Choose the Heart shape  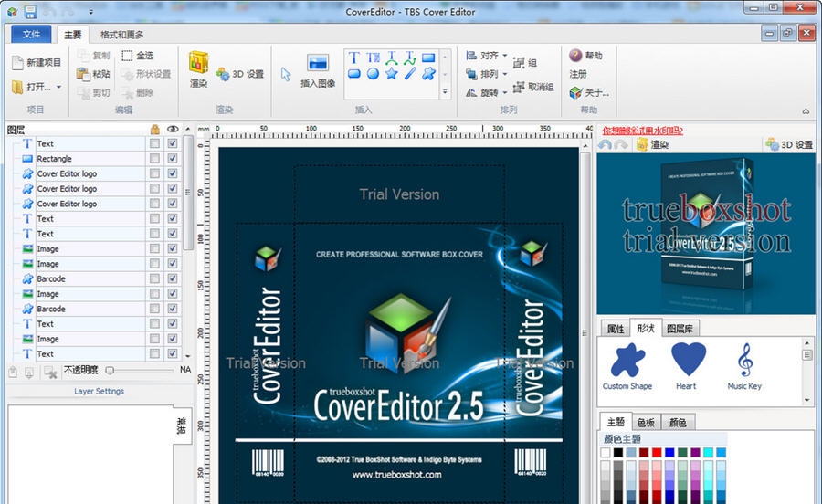[x=687, y=366]
